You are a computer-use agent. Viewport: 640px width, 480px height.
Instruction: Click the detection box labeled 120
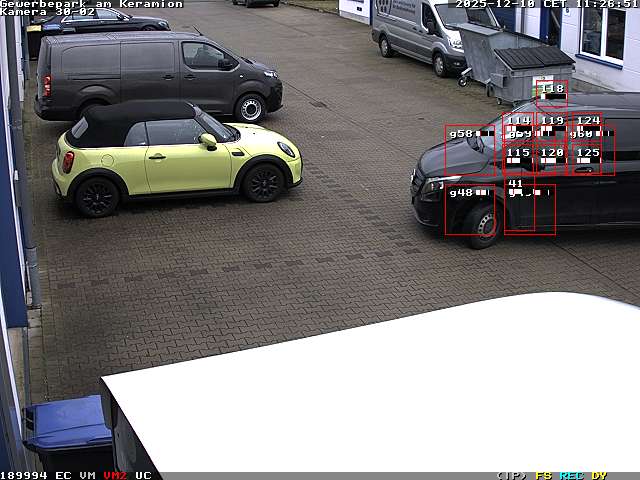(551, 157)
